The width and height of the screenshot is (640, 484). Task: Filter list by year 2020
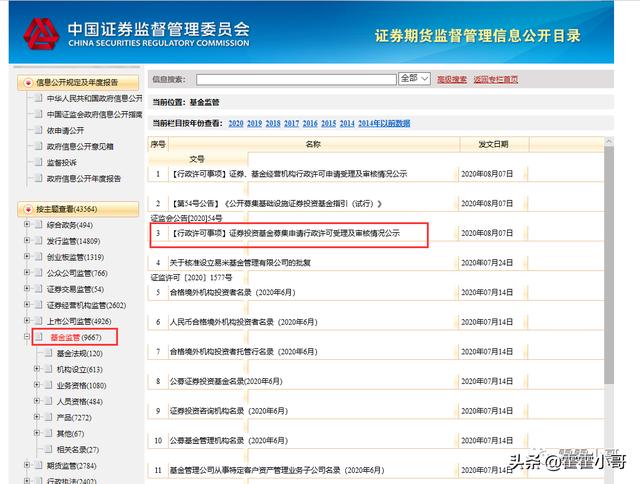point(236,123)
